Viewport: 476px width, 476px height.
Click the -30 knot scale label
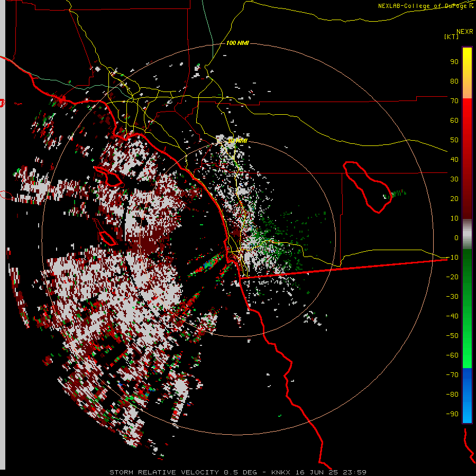[452, 297]
